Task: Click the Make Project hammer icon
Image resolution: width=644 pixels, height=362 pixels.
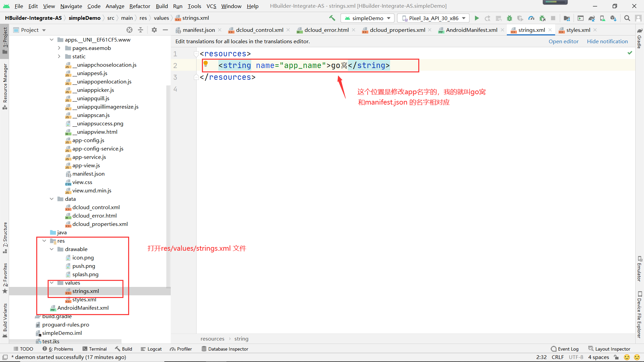Action: coord(332,18)
